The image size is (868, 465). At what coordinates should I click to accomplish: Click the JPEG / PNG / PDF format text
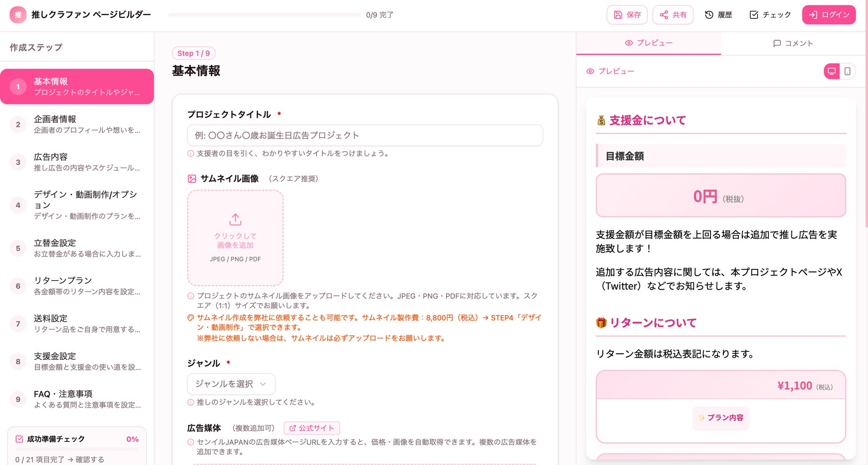[235, 259]
